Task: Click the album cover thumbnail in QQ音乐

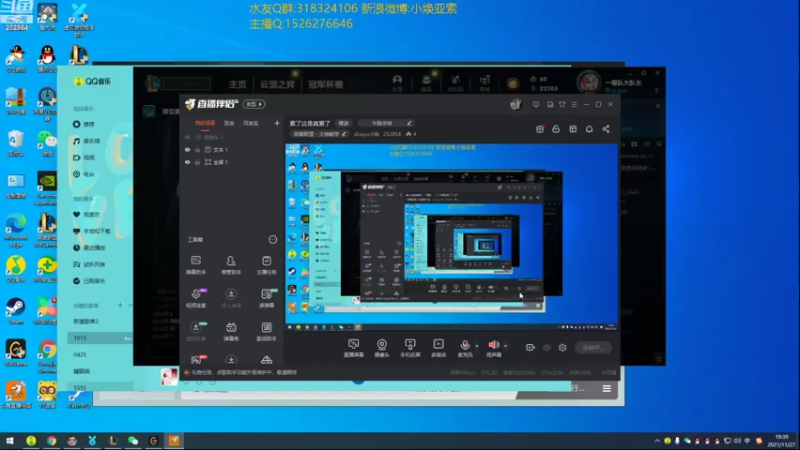Action: tap(169, 376)
